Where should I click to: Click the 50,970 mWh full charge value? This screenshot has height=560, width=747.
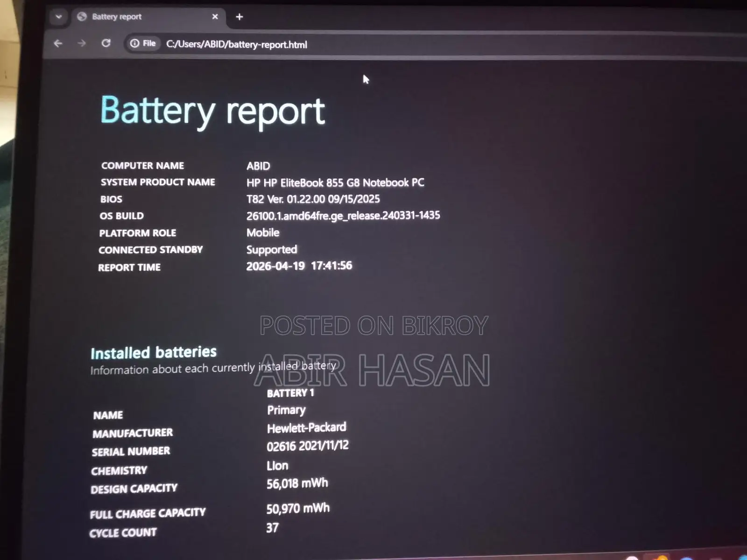point(298,508)
